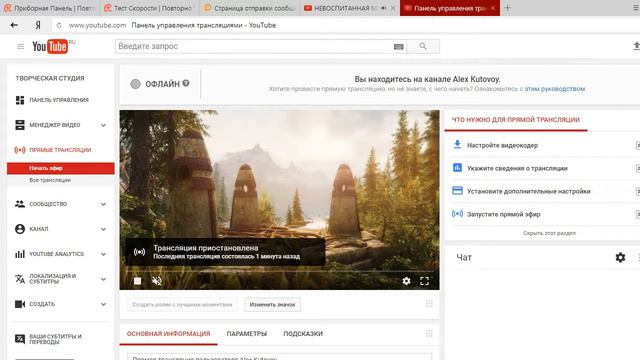Open player settings gear

coord(406,281)
